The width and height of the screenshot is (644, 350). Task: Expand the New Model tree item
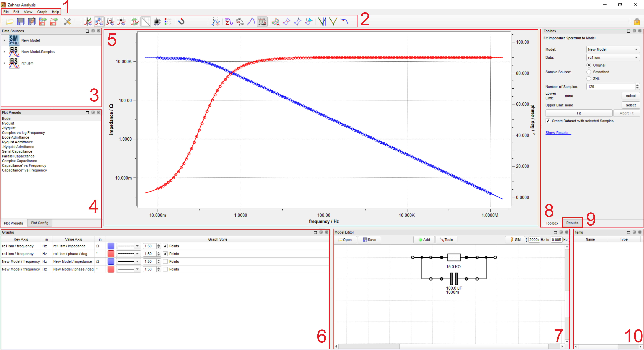pos(4,40)
